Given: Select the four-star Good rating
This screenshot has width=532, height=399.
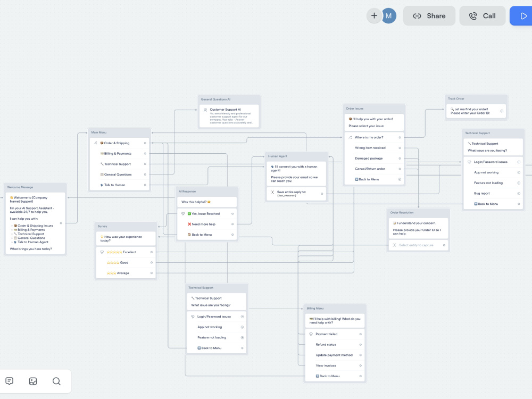Looking at the screenshot, I should pos(126,263).
